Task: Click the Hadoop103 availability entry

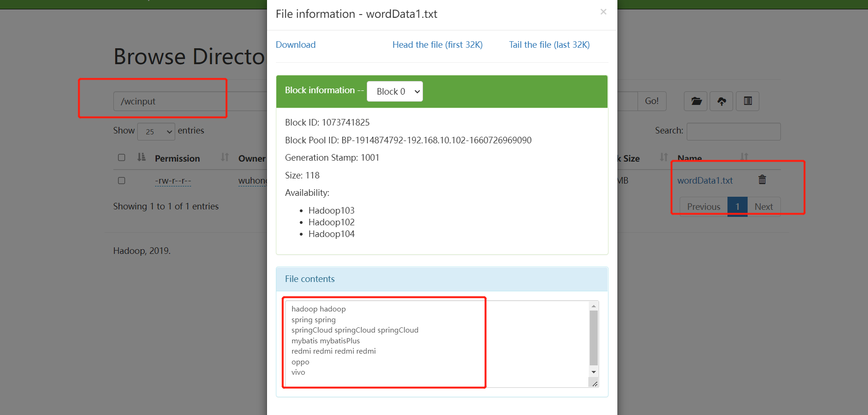Action: coord(331,211)
